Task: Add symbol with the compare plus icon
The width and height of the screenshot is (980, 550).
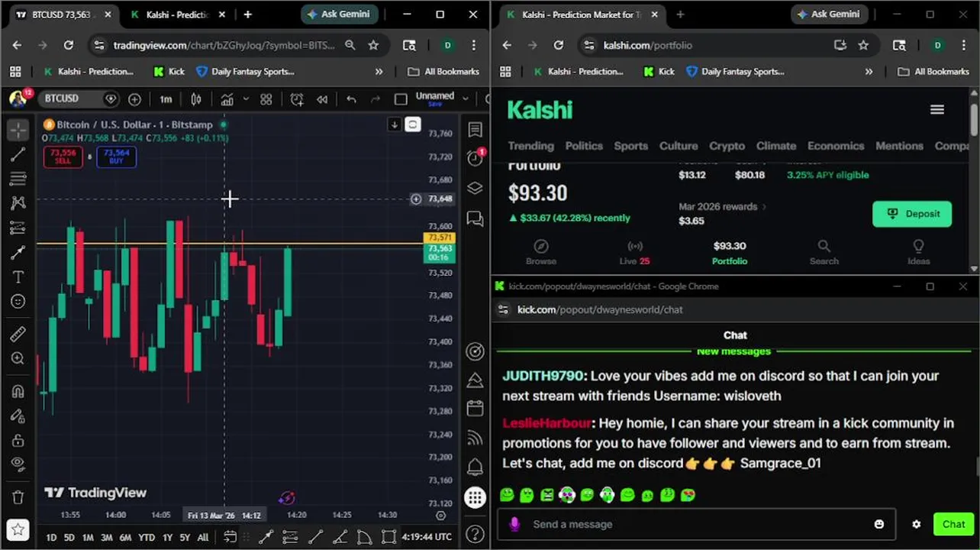Action: point(134,99)
